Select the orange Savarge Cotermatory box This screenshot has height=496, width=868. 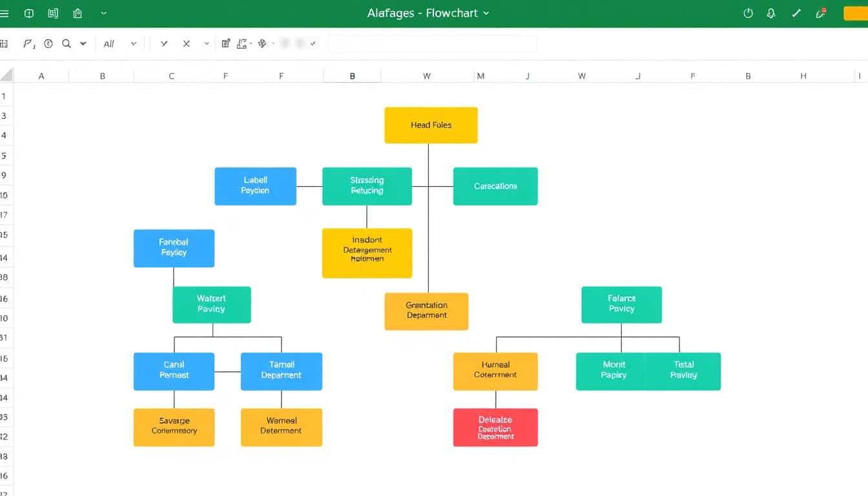pyautogui.click(x=174, y=427)
